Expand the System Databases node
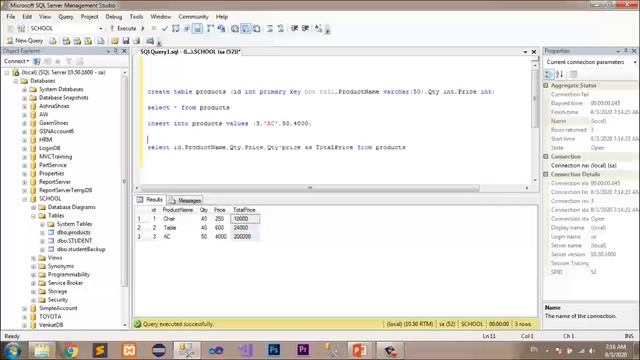The image size is (640, 360). coord(24,89)
